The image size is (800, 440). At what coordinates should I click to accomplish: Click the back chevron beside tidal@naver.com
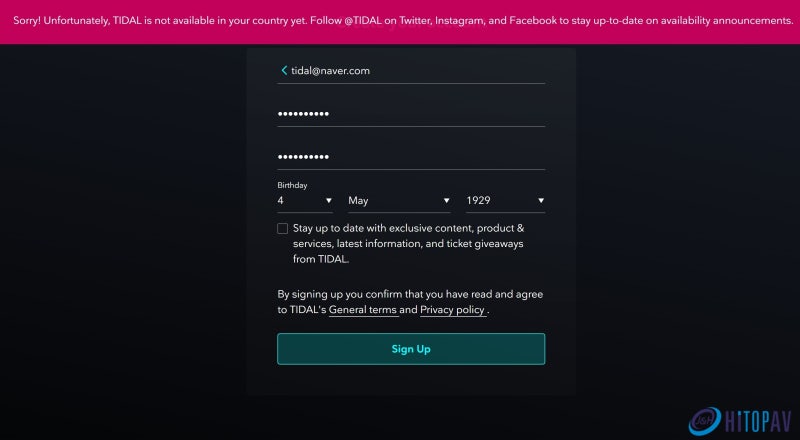(x=284, y=70)
